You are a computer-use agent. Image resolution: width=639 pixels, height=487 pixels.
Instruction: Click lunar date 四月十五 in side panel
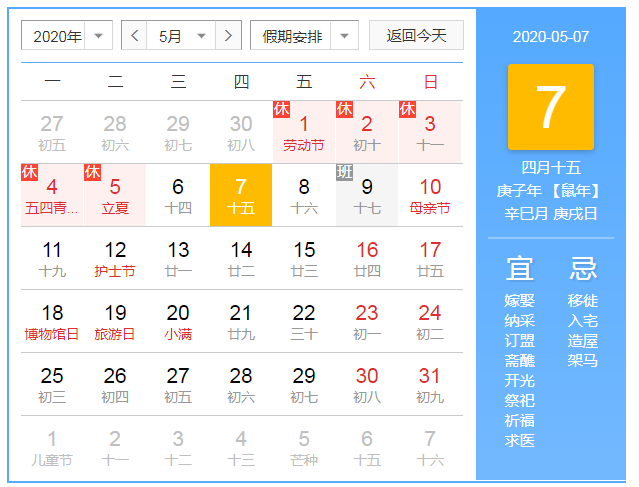[551, 167]
